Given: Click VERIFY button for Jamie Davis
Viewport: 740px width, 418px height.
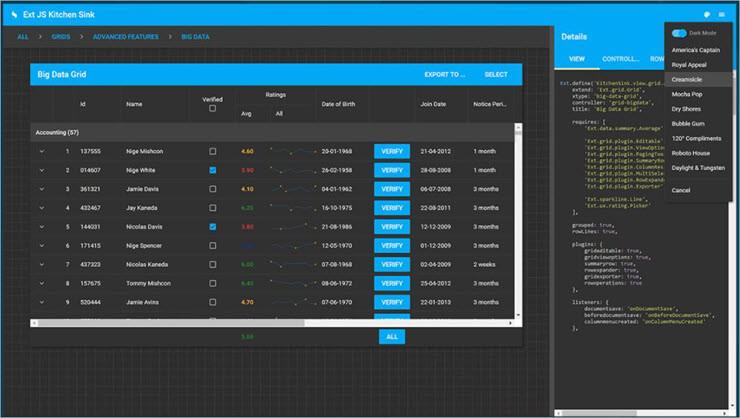Looking at the screenshot, I should point(392,189).
